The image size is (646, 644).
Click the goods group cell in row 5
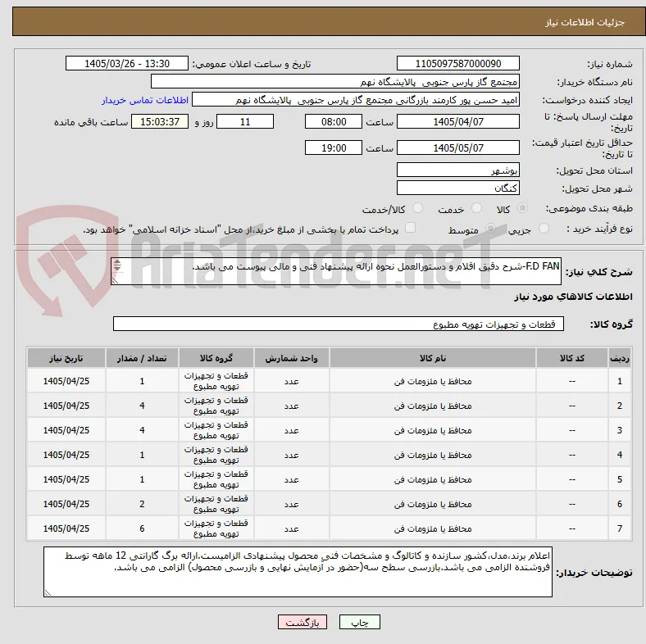(x=216, y=479)
